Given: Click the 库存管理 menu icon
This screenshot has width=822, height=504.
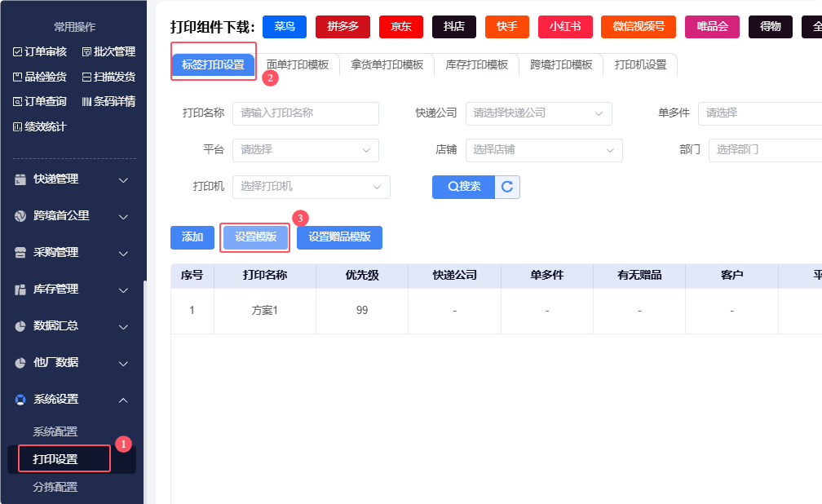Looking at the screenshot, I should [20, 290].
